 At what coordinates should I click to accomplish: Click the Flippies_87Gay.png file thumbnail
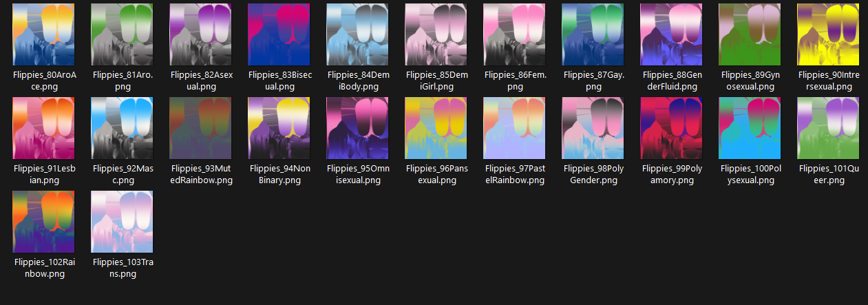[x=593, y=34]
